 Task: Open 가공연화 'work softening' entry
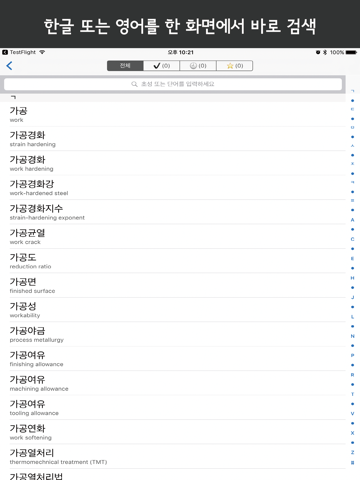(173, 432)
